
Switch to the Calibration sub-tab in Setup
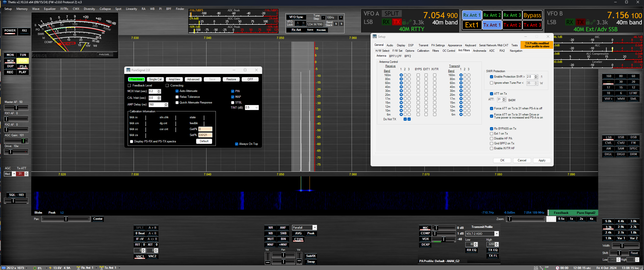[423, 51]
